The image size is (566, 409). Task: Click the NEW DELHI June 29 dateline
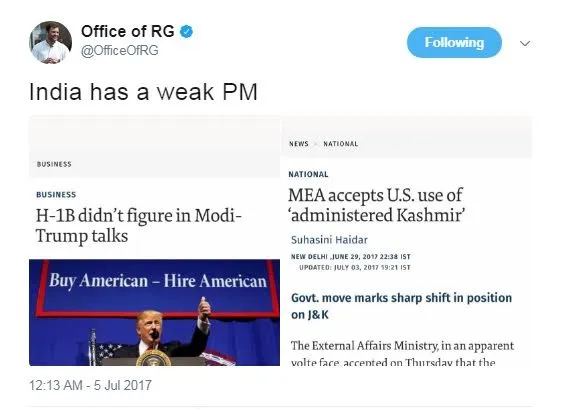click(x=351, y=257)
